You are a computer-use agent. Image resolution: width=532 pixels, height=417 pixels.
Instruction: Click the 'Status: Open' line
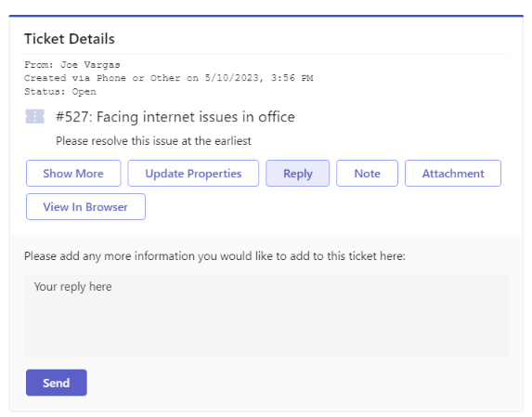click(60, 92)
